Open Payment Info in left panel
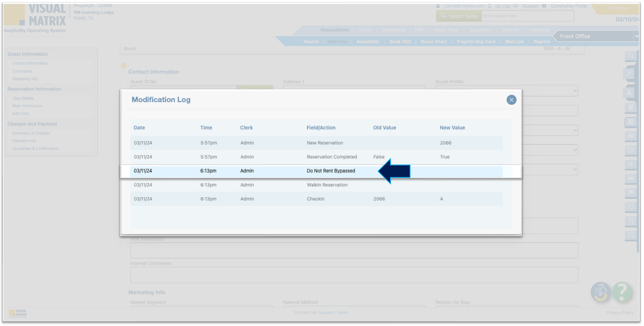The image size is (644, 326). coord(24,141)
